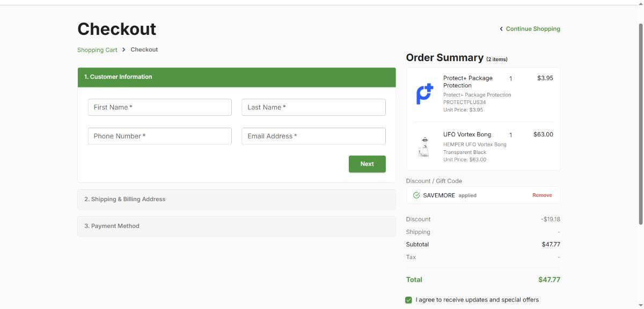Focus the Last Name input field
This screenshot has height=309, width=644.
click(313, 107)
